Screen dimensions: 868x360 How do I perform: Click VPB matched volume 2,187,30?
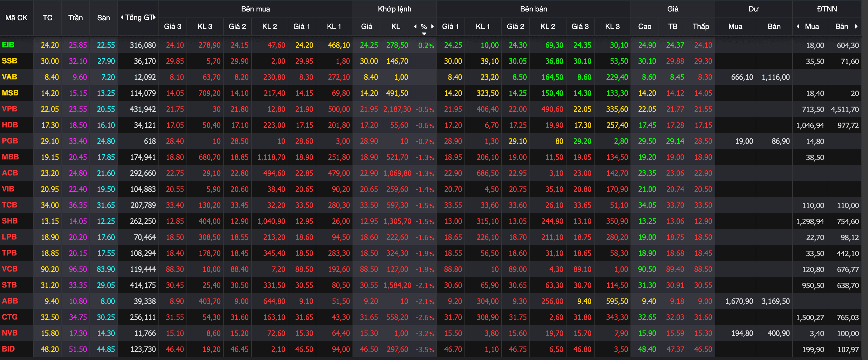point(397,109)
